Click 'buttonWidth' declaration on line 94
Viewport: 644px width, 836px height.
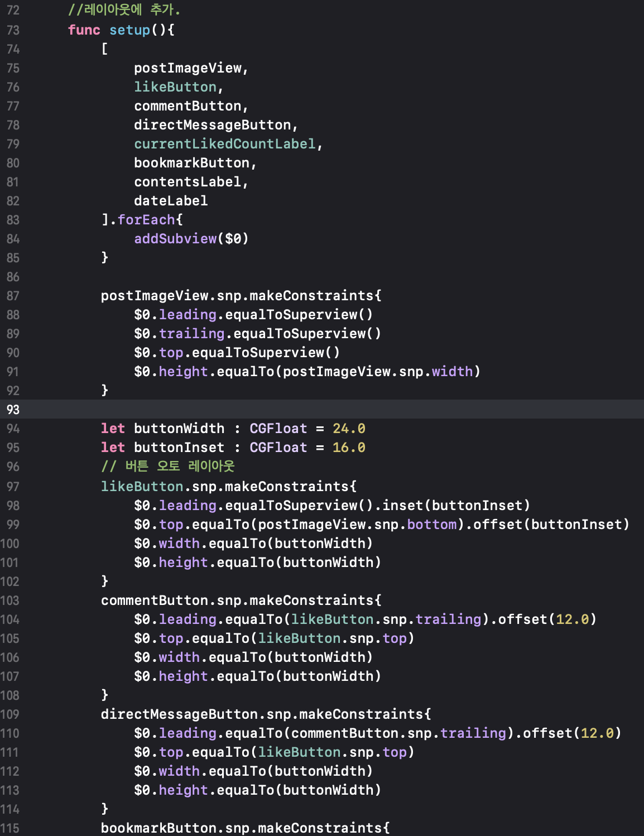179,429
